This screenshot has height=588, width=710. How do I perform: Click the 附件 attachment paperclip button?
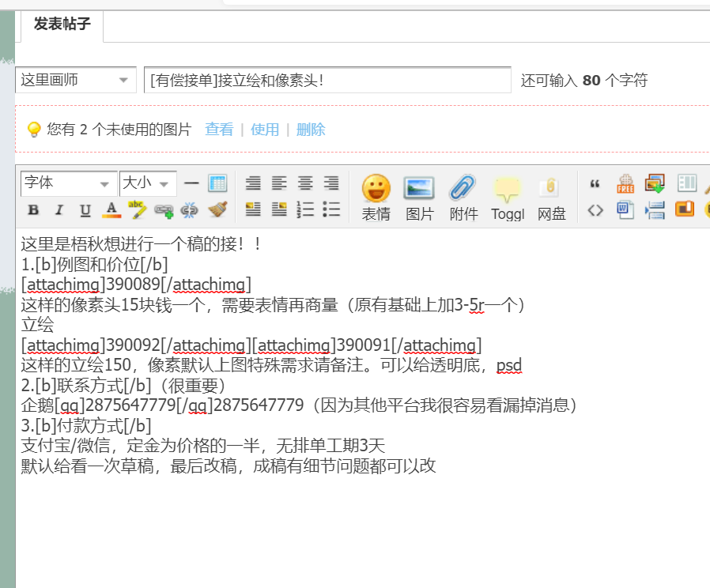tap(463, 198)
